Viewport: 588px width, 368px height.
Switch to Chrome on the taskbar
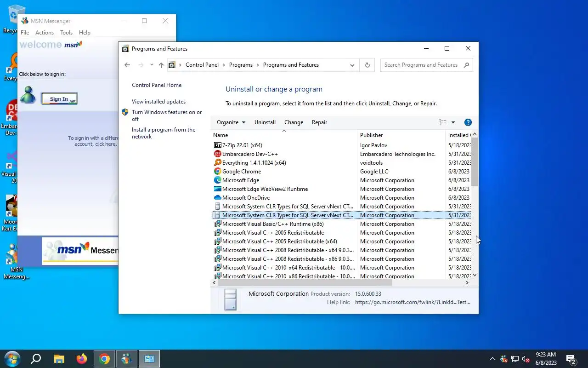pyautogui.click(x=104, y=359)
